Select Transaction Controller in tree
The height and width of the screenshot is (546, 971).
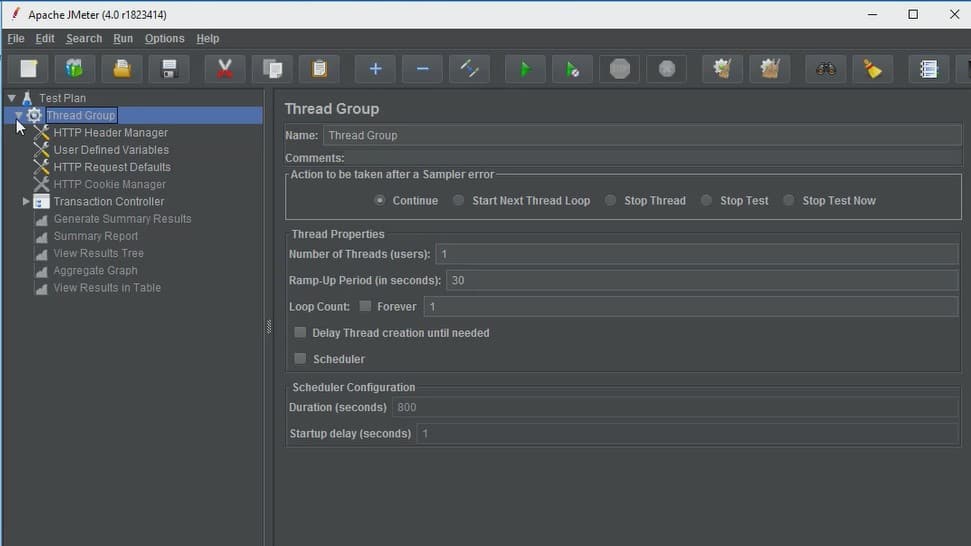(108, 201)
